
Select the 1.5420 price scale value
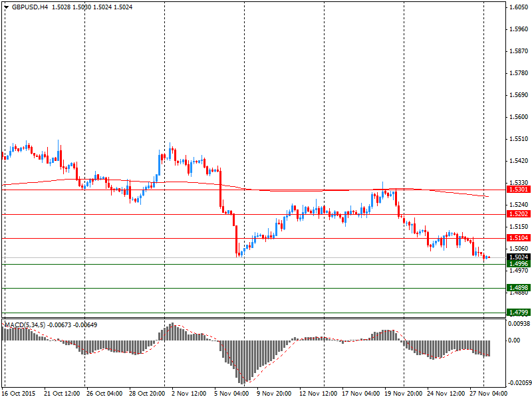tap(519, 161)
